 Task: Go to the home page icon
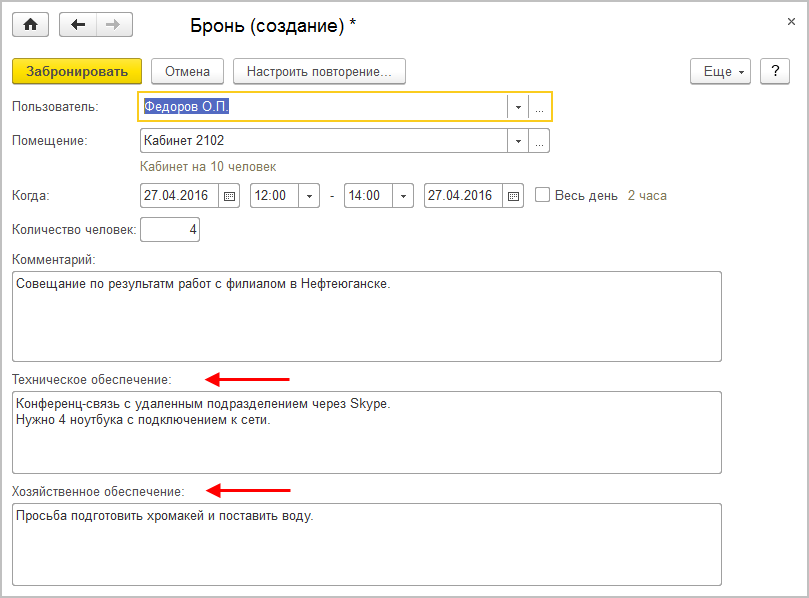(x=30, y=25)
